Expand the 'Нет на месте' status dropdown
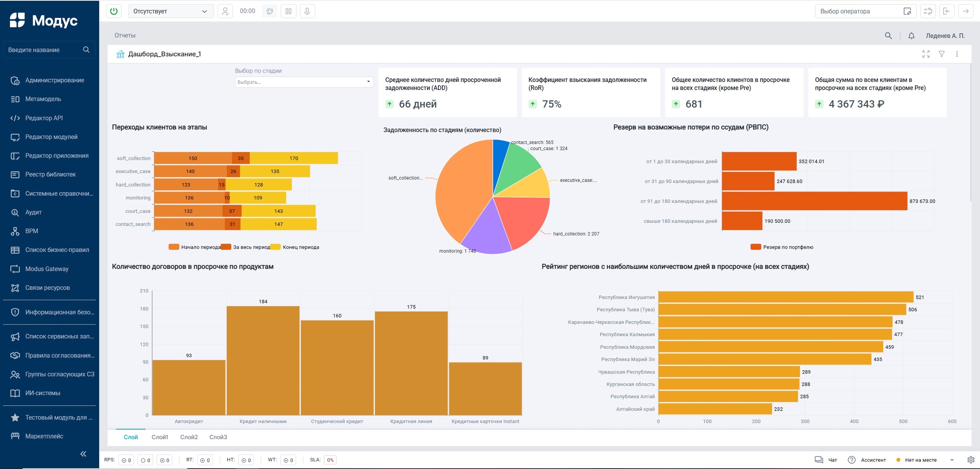 tap(952, 460)
